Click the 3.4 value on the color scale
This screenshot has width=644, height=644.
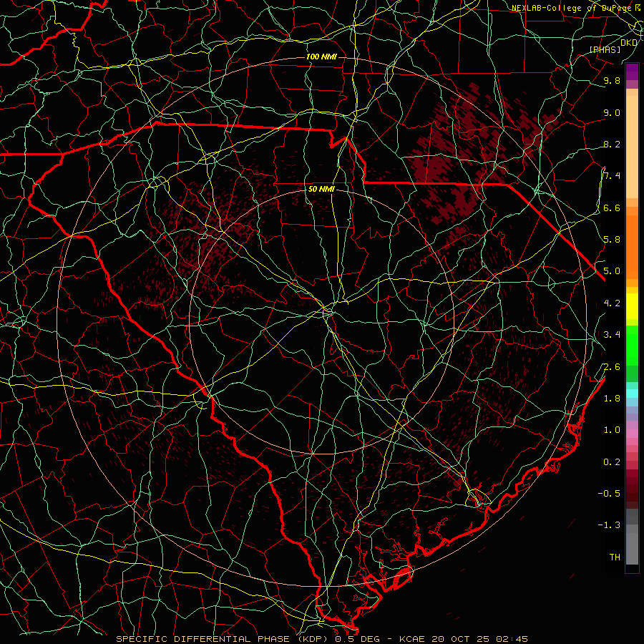click(x=612, y=334)
